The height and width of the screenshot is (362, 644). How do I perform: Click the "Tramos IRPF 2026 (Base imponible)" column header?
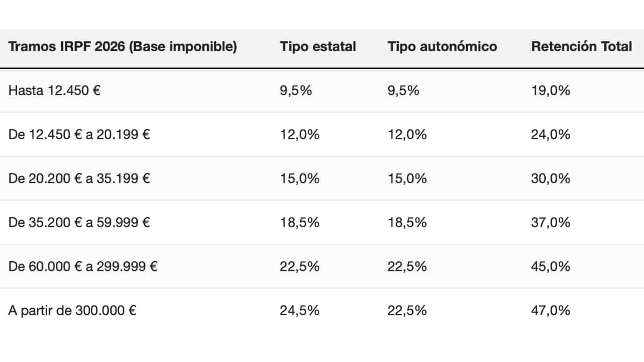pos(123,47)
